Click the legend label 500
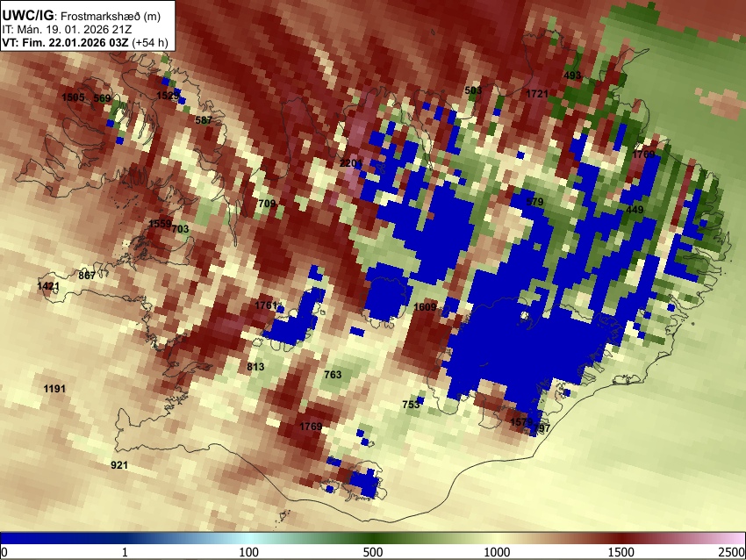This screenshot has width=746, height=560. coord(372,552)
